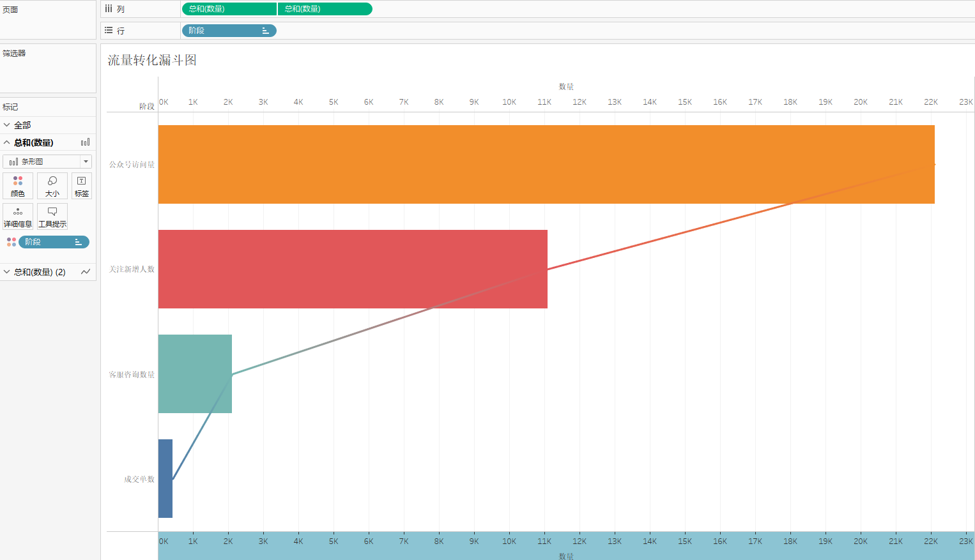975x560 pixels.
Task: Select the first 总和(数量) column pill
Action: 229,9
